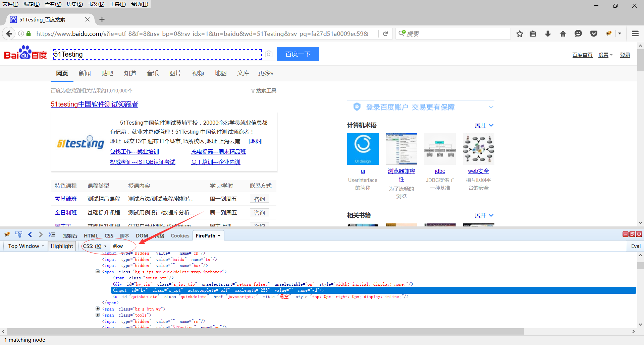
Task: Expand the 登录百度账户 banner chevron
Action: (491, 107)
